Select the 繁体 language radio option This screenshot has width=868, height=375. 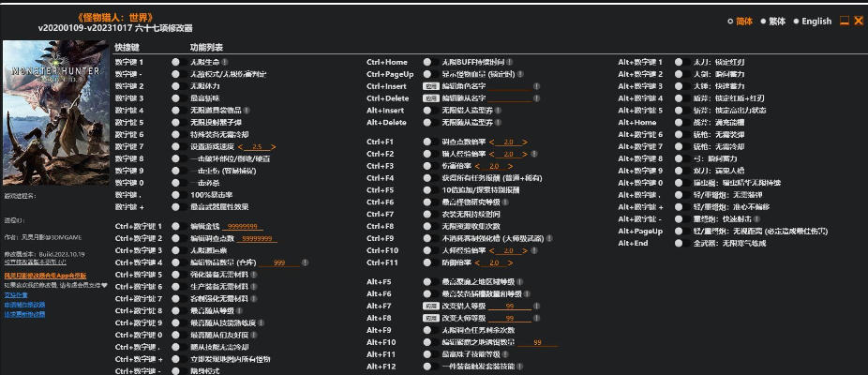coord(773,21)
